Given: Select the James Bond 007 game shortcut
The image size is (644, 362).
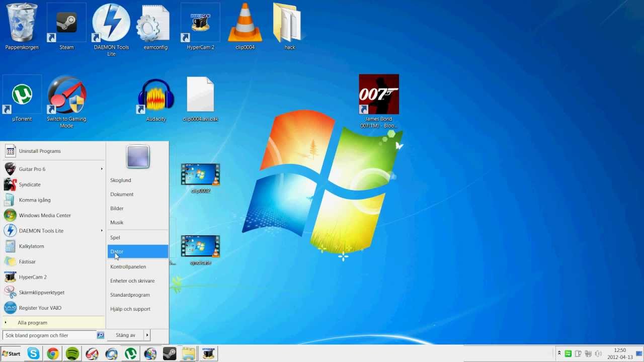Looking at the screenshot, I should [379, 102].
